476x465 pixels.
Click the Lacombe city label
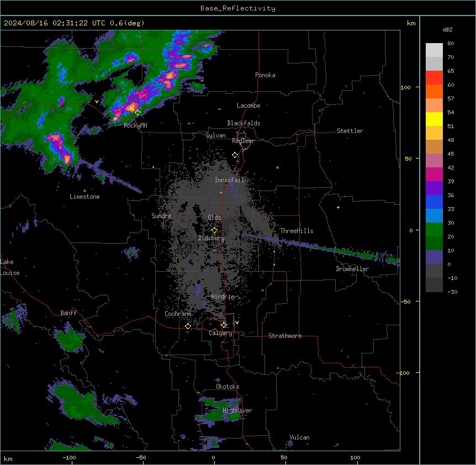tap(248, 105)
